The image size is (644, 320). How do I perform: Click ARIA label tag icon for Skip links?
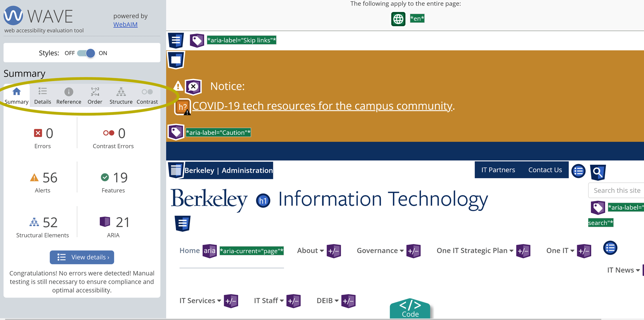197,40
